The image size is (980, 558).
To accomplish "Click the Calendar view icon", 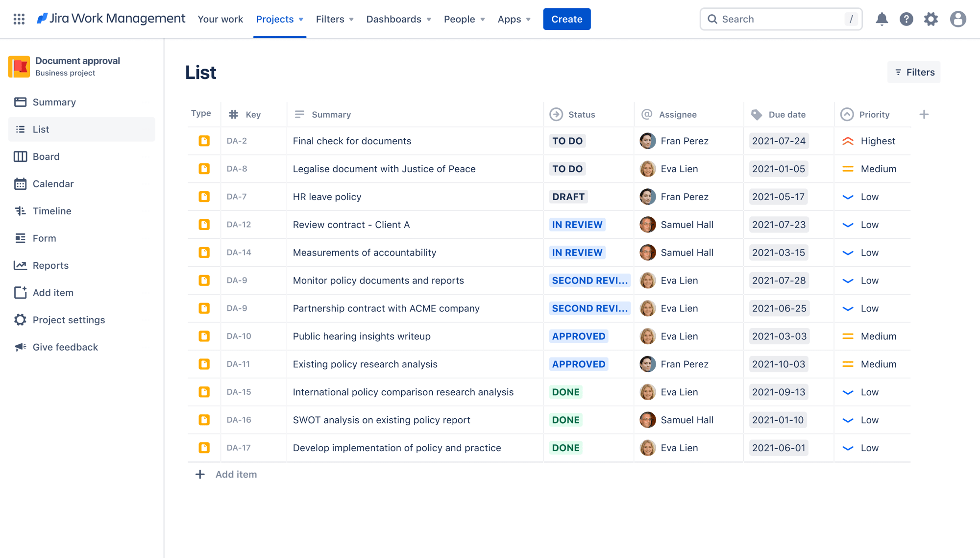I will pos(20,182).
